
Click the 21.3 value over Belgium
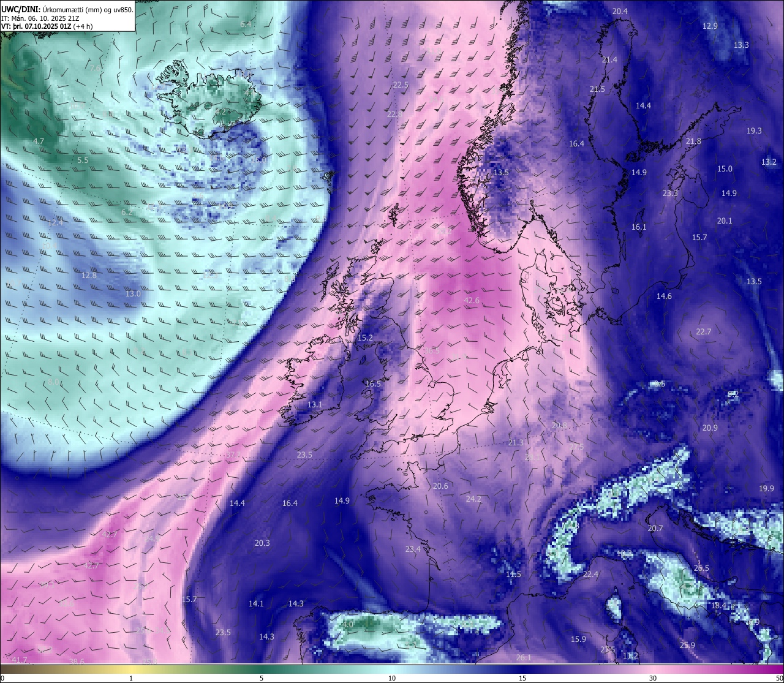tap(516, 442)
